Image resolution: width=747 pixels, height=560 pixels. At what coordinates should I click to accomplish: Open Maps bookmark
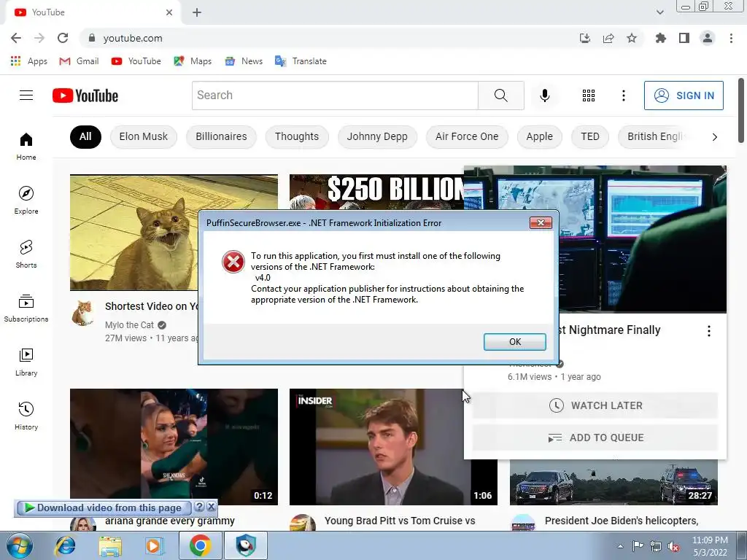click(193, 61)
